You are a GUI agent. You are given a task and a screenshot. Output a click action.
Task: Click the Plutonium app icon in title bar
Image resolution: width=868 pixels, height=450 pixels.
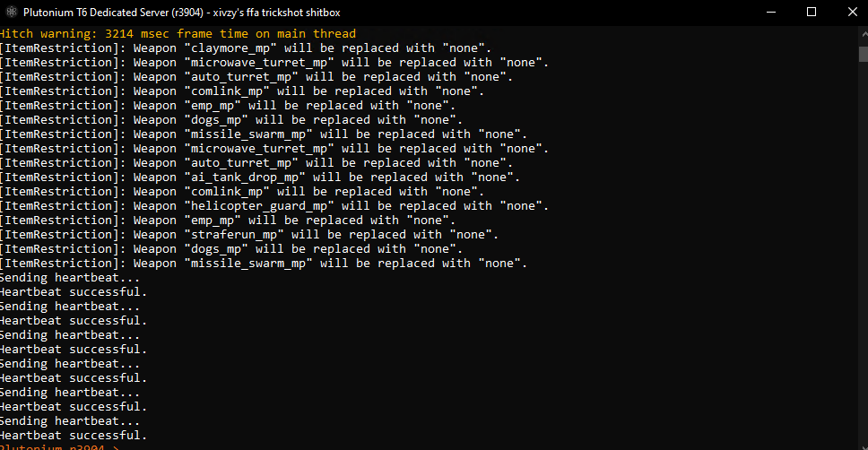click(12, 12)
